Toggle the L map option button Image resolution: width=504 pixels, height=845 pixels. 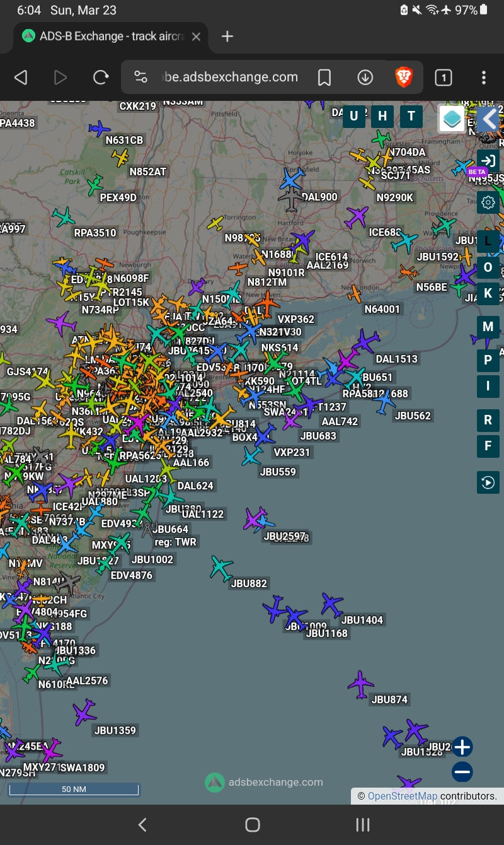click(x=488, y=242)
